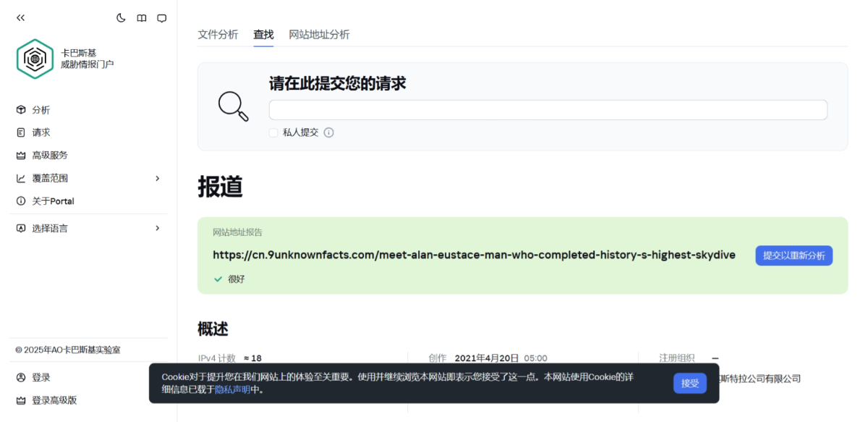This screenshot has width=868, height=422.
Task: Click the 请在此提交您的请求 heading
Action: click(338, 84)
